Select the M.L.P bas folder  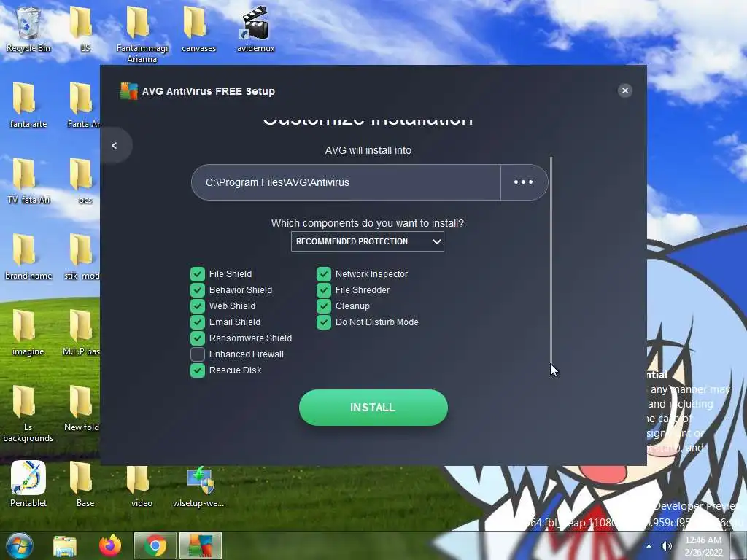tap(81, 332)
